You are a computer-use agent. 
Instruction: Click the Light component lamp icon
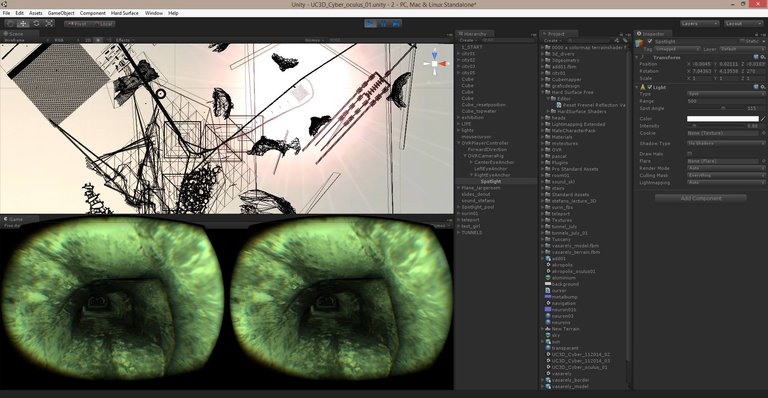643,87
